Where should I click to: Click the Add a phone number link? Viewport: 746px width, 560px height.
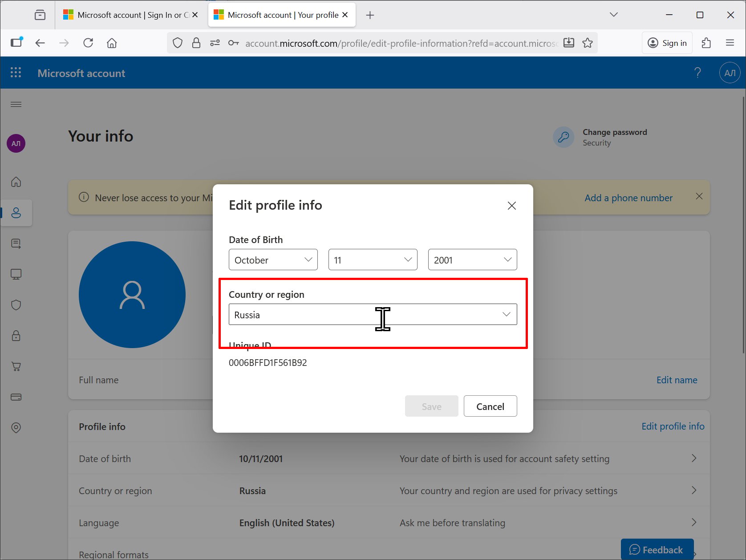pyautogui.click(x=628, y=198)
